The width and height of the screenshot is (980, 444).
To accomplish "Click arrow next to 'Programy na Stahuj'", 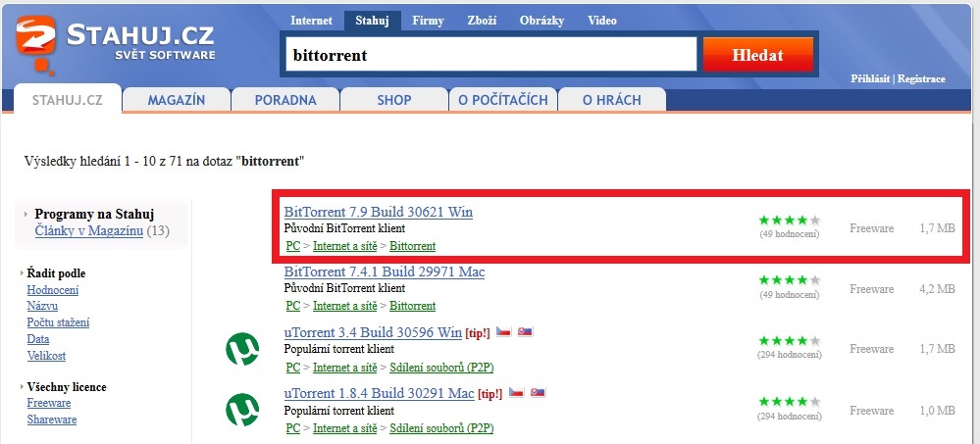I will (x=26, y=214).
